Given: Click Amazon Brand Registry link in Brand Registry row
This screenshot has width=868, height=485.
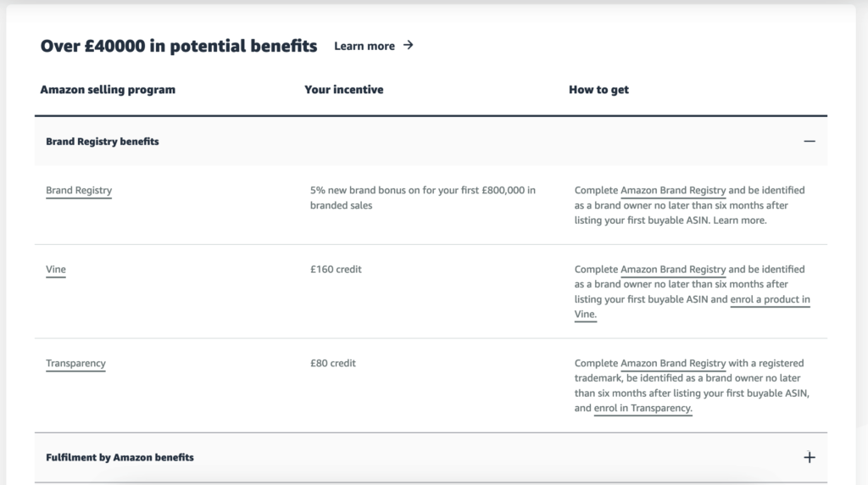Looking at the screenshot, I should click(673, 191).
